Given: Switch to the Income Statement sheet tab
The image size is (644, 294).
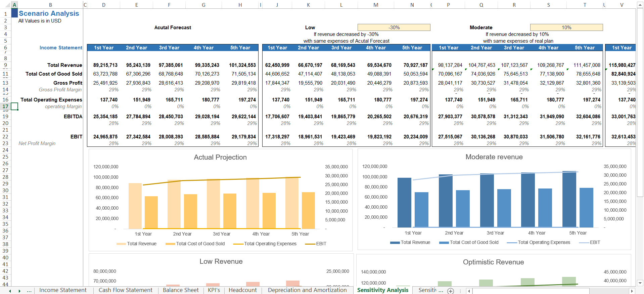Looking at the screenshot, I should [63, 290].
